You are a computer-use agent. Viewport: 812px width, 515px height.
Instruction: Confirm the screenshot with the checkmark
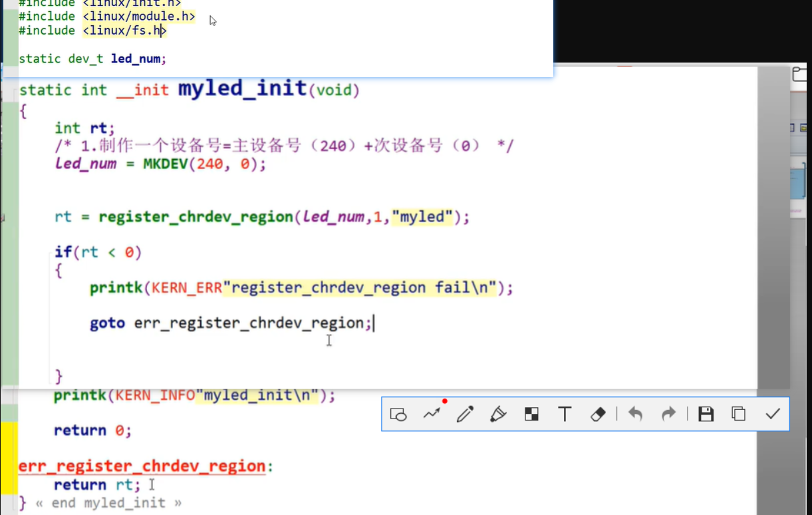(x=772, y=414)
